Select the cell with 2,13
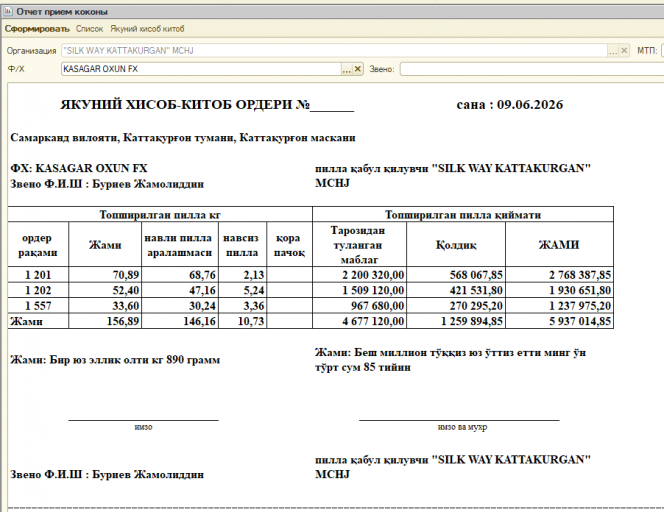This screenshot has height=512, width=664. 243,275
